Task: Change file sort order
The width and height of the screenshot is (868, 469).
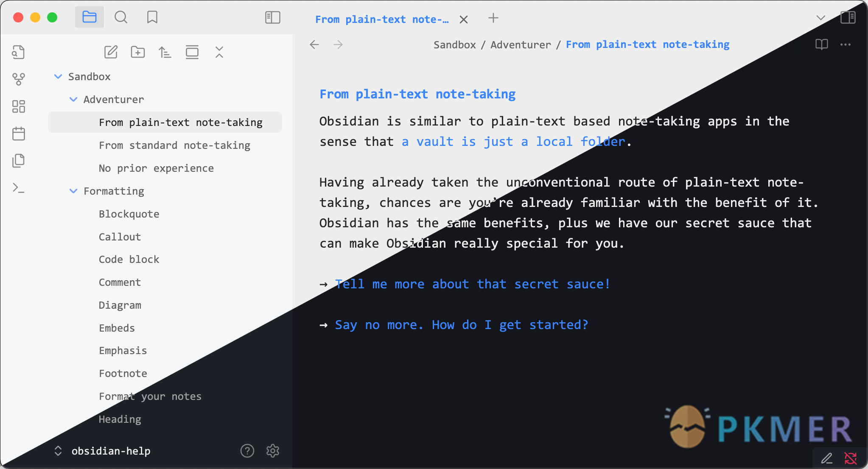Action: (165, 52)
